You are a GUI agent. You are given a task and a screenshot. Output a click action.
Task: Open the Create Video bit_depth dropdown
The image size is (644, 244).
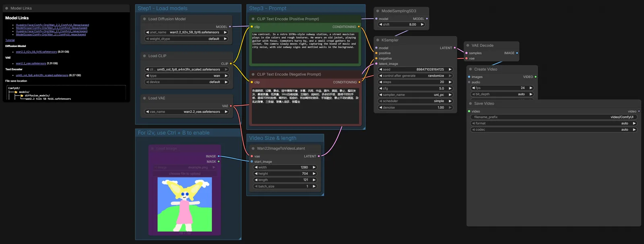pyautogui.click(x=502, y=94)
